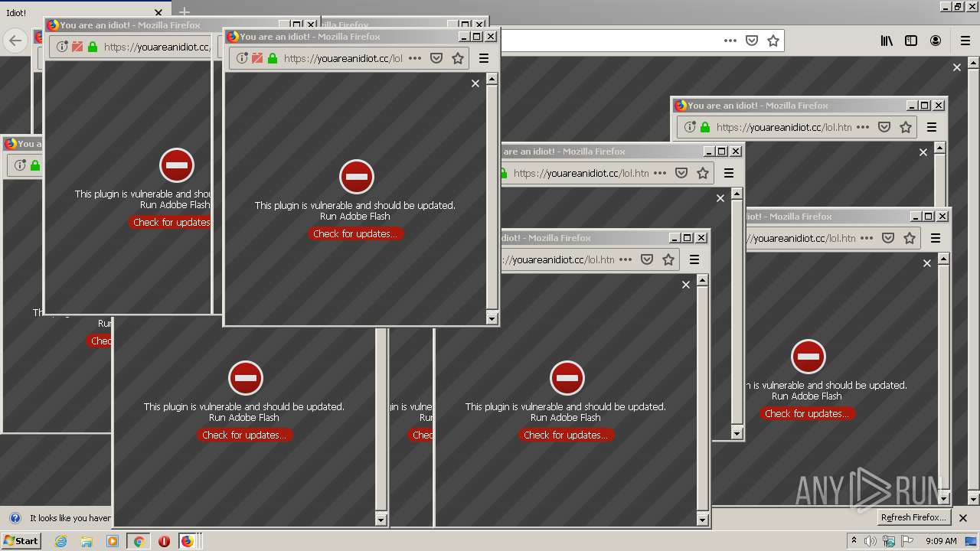
Task: Launch Internet Explorer from taskbar
Action: [60, 541]
